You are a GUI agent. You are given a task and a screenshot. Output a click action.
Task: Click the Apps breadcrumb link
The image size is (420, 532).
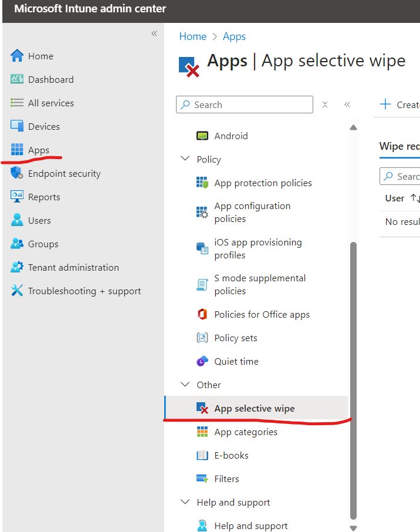click(x=234, y=36)
